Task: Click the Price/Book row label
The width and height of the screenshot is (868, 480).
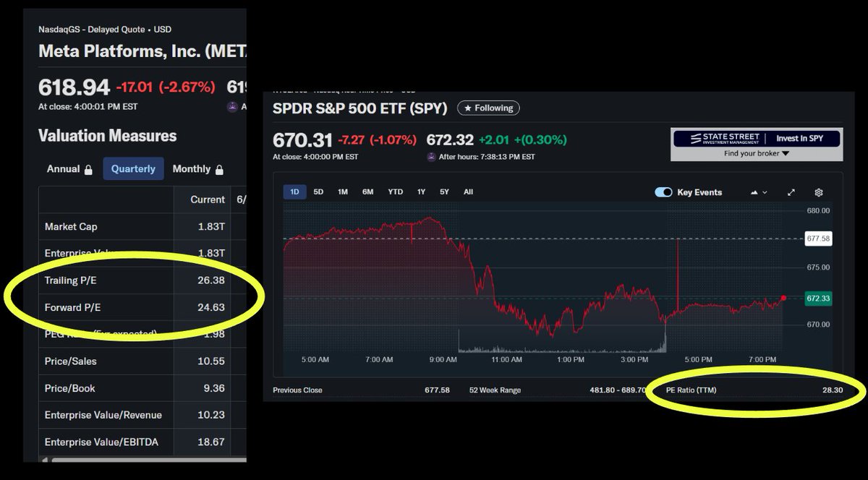Action: click(70, 388)
